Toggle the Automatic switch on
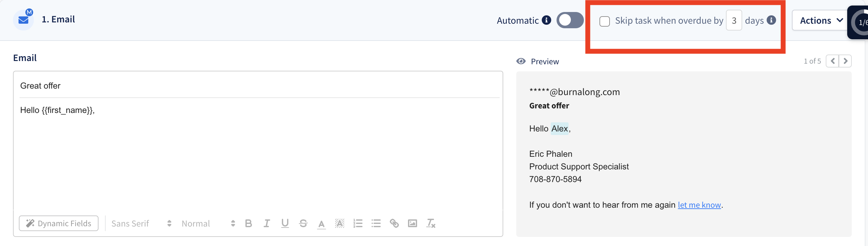Viewport: 868px width, 246px height. 570,20
